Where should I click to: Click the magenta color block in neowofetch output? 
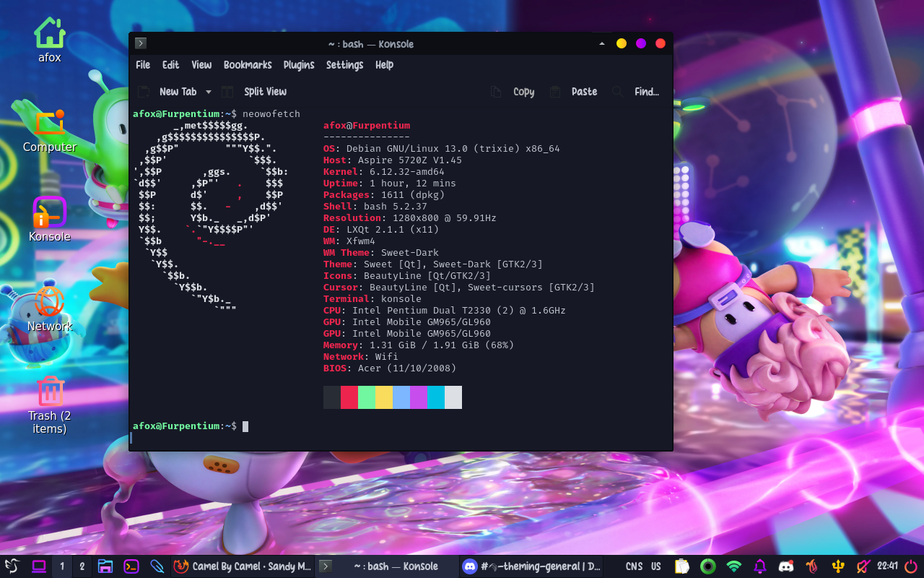419,397
